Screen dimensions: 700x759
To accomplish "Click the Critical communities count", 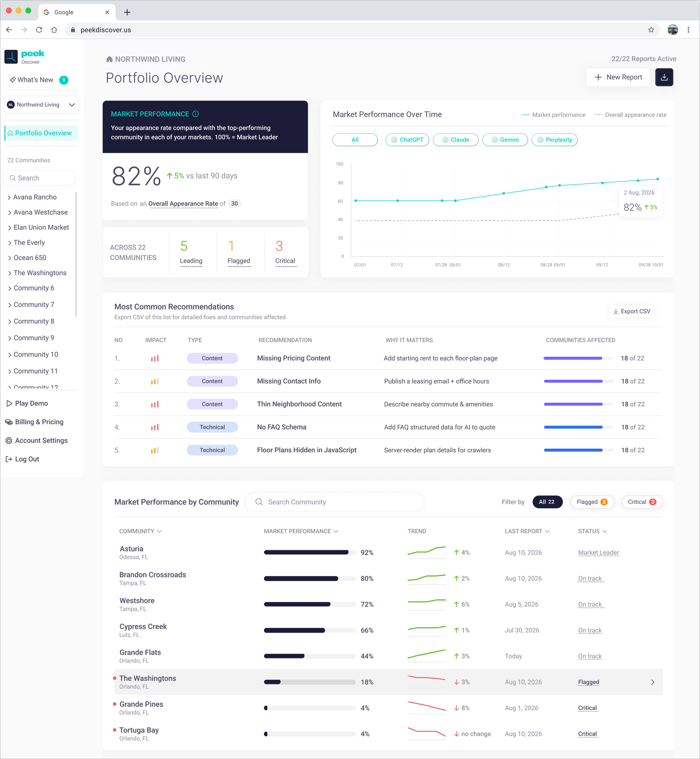I will (x=286, y=253).
